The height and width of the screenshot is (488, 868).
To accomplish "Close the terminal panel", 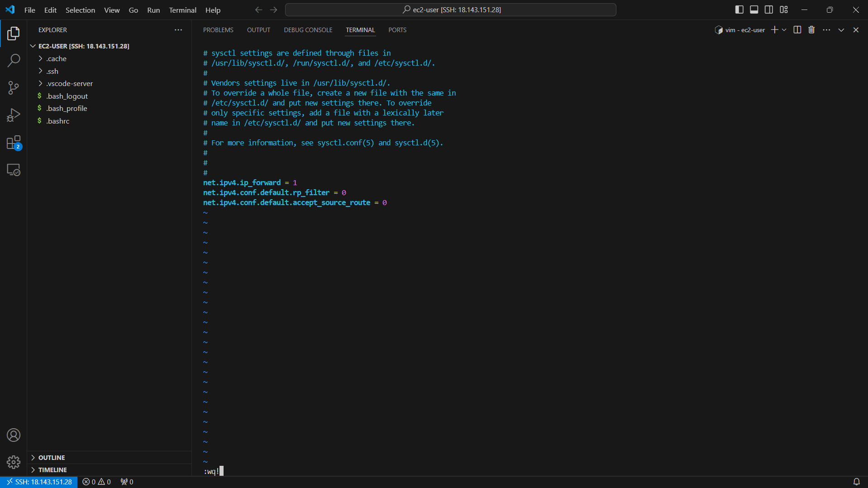I will pyautogui.click(x=856, y=30).
